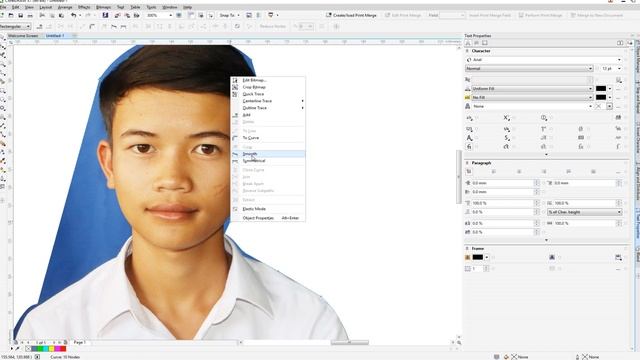The height and width of the screenshot is (360, 640).
Task: Open the Effects menu
Action: (84, 7)
